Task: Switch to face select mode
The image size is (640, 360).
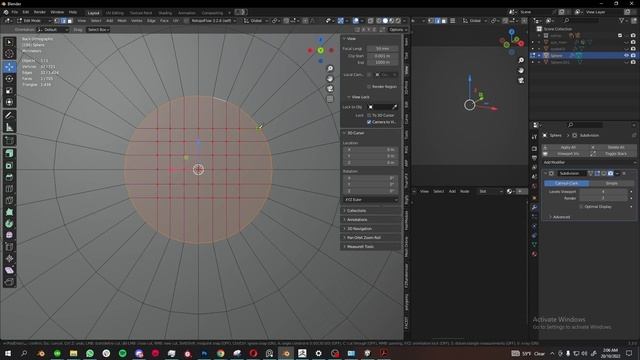Action: click(70, 20)
